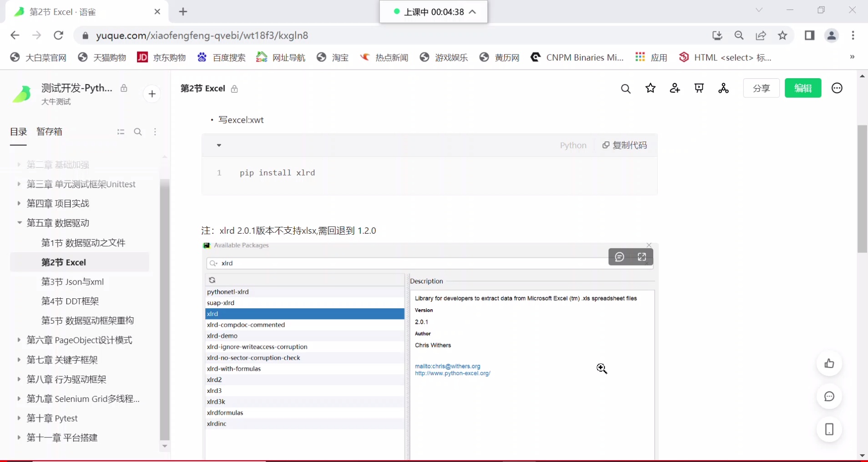The height and width of the screenshot is (462, 868).
Task: Expand the 第九章 Selenium Grid chapter
Action: [x=19, y=399]
